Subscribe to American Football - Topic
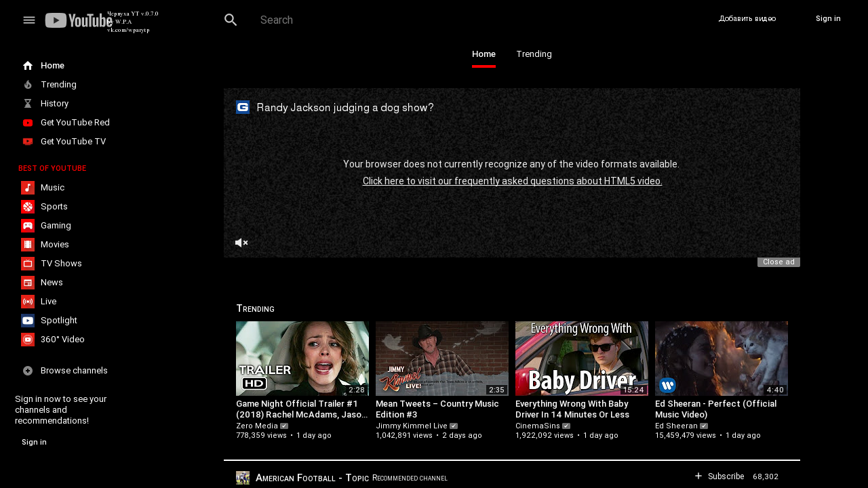Screen dimensions: 868x488 (719, 476)
